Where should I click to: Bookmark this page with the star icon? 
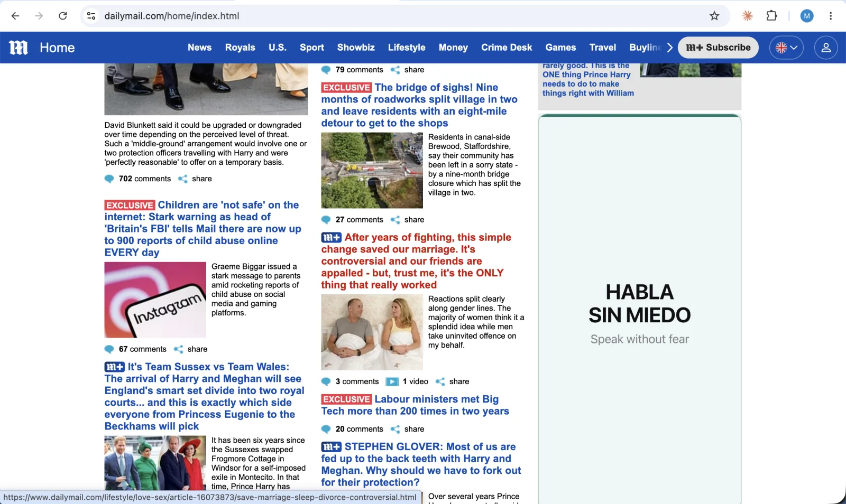pos(714,16)
